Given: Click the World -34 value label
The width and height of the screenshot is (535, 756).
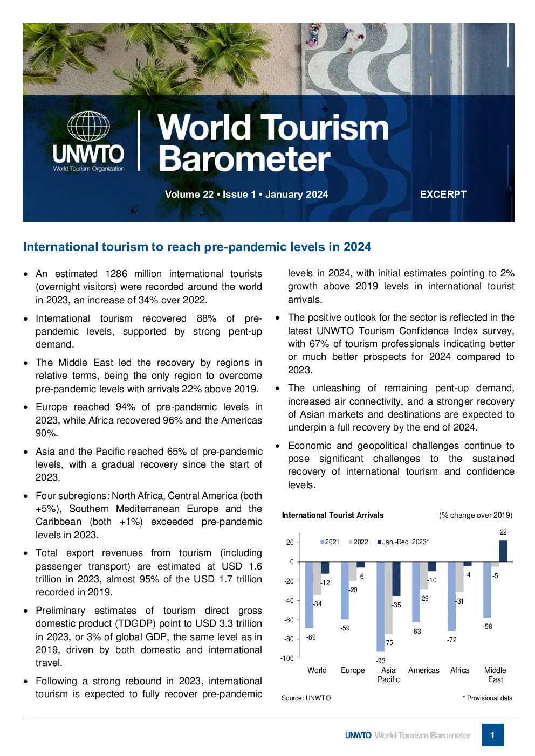Looking at the screenshot, I should point(317,604).
